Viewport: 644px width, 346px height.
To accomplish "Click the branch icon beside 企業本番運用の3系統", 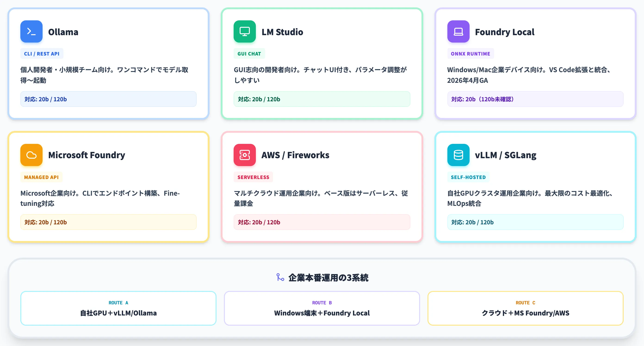I will pos(280,277).
